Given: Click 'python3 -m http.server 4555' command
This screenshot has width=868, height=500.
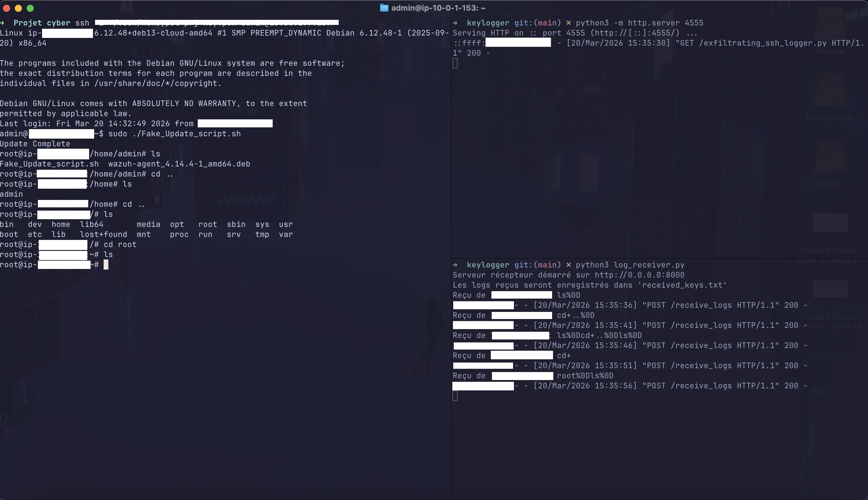Looking at the screenshot, I should point(640,23).
